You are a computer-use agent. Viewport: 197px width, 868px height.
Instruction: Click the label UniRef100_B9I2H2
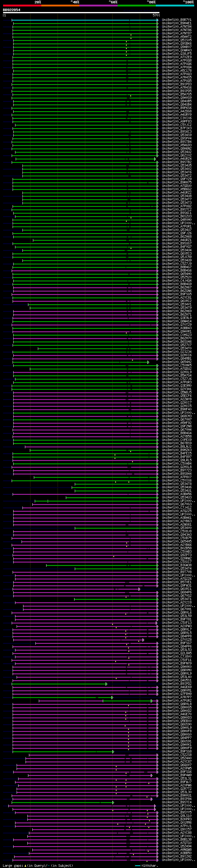176,856
